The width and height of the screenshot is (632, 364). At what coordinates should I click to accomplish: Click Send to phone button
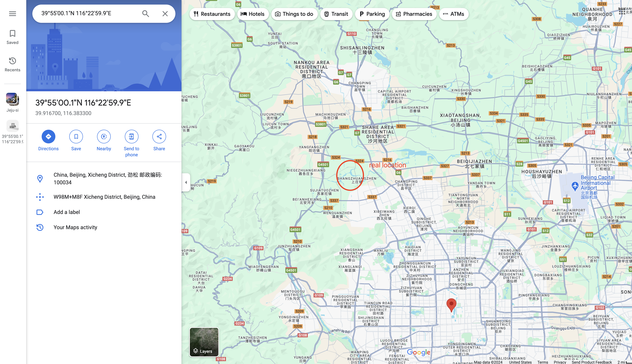coord(131,144)
